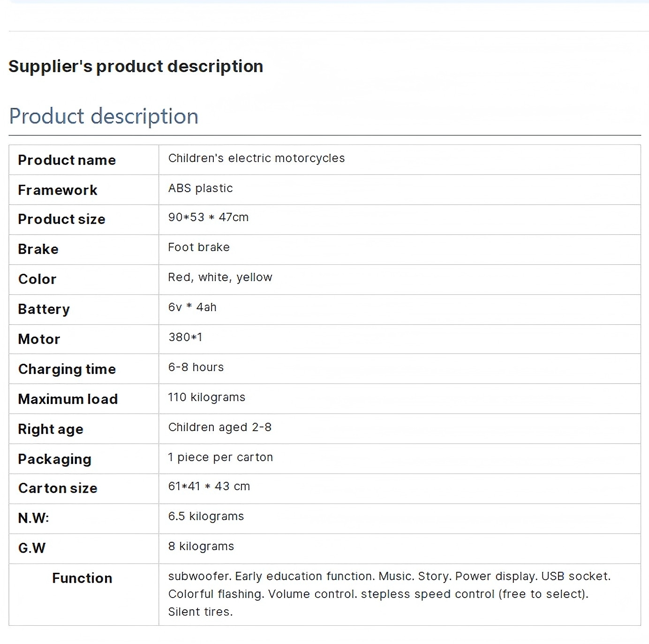Click the "Foot brake" value
Screen dimensions: 649x644
tap(199, 247)
